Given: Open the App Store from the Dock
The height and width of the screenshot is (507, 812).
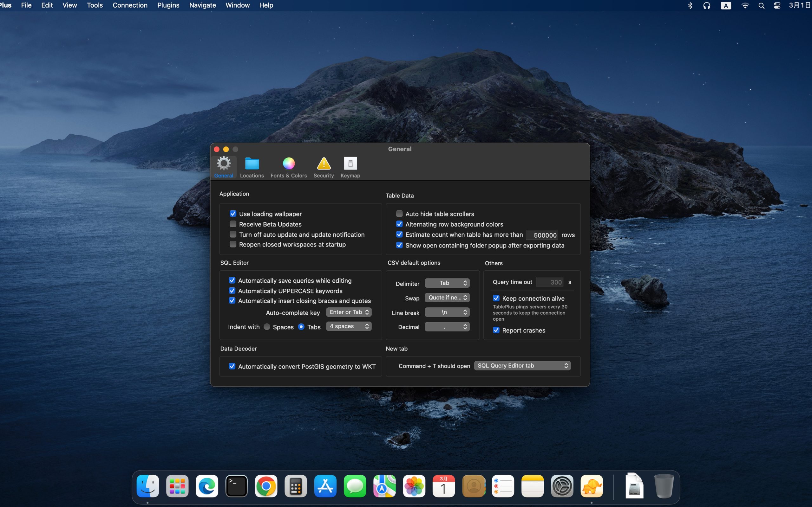Looking at the screenshot, I should pos(325,485).
